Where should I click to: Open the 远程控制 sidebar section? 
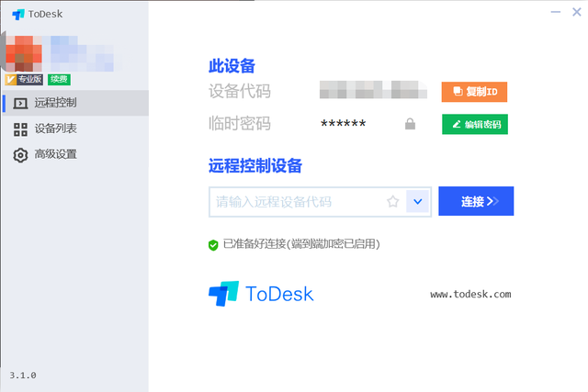pyautogui.click(x=75, y=103)
